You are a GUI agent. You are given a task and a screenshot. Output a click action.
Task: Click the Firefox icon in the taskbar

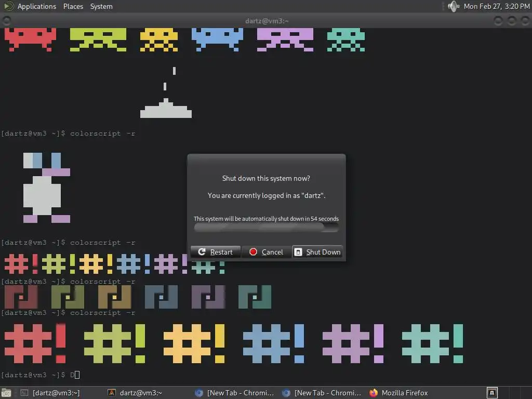click(374, 393)
